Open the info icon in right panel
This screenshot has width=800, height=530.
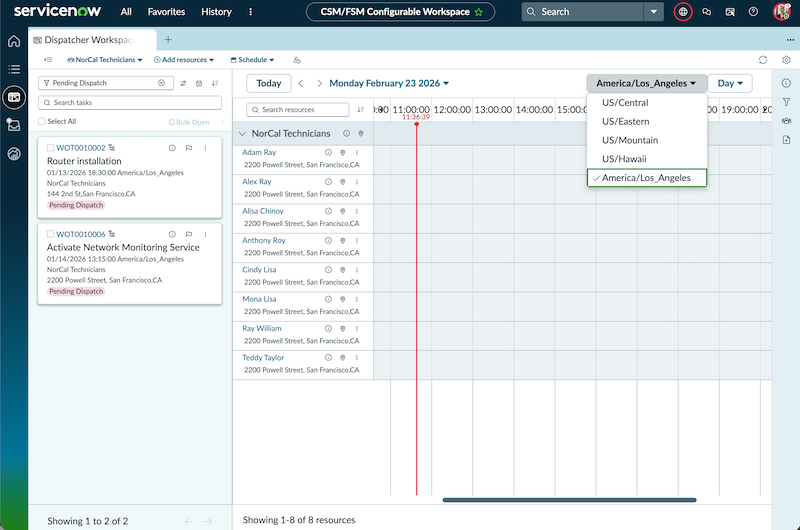point(786,83)
